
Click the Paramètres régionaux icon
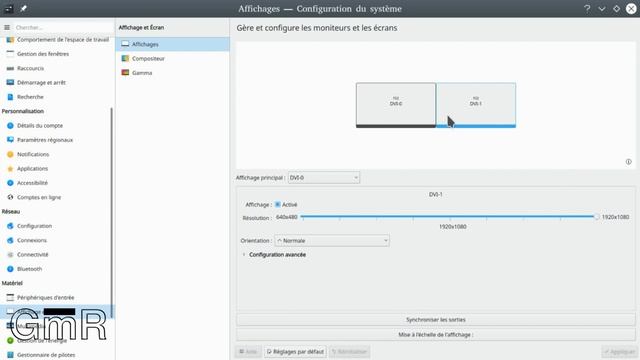tap(10, 140)
